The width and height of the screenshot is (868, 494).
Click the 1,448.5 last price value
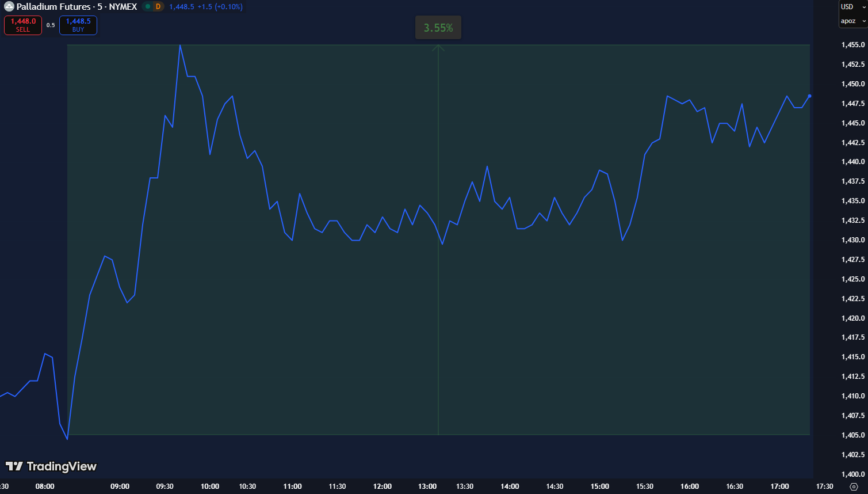[x=182, y=7]
